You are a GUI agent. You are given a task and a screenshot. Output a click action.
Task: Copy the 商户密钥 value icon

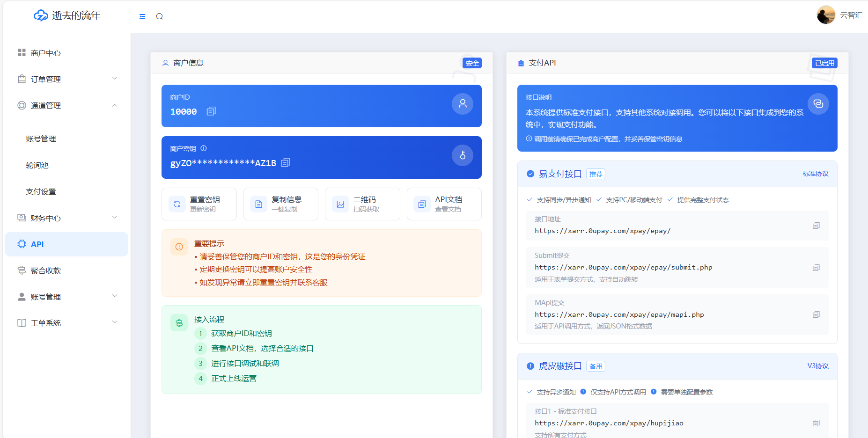(286, 163)
